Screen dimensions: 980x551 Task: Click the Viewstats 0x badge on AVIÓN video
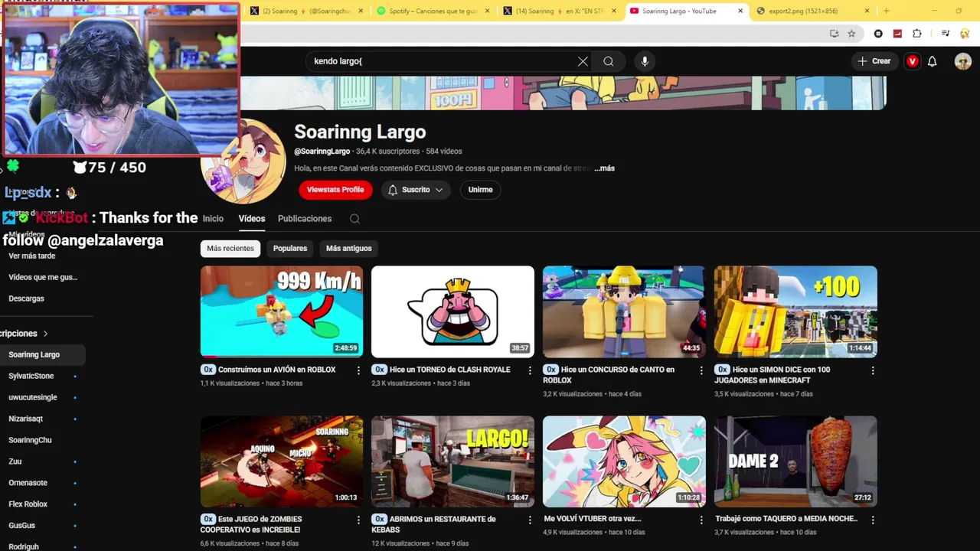(208, 370)
